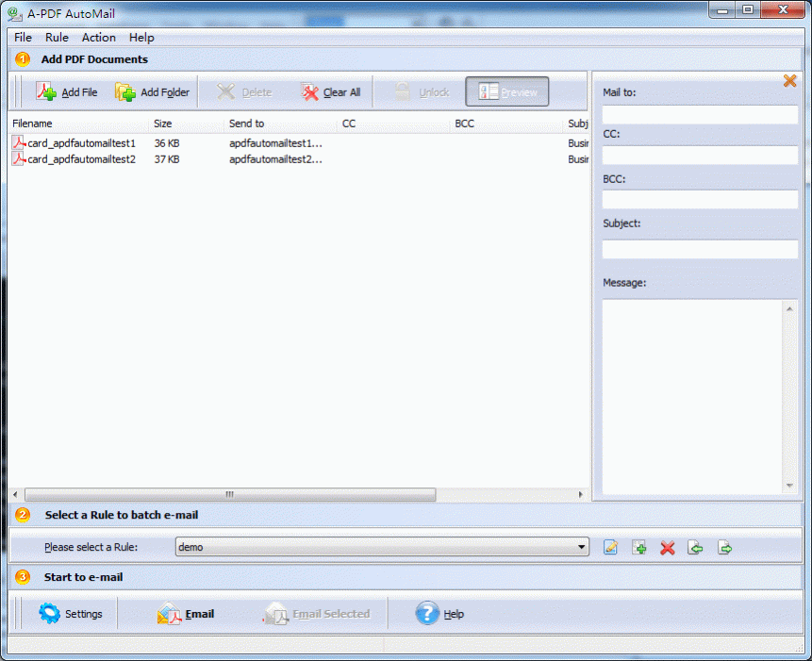Click the Unlock toolbar button
This screenshot has height=661, width=812.
423,92
